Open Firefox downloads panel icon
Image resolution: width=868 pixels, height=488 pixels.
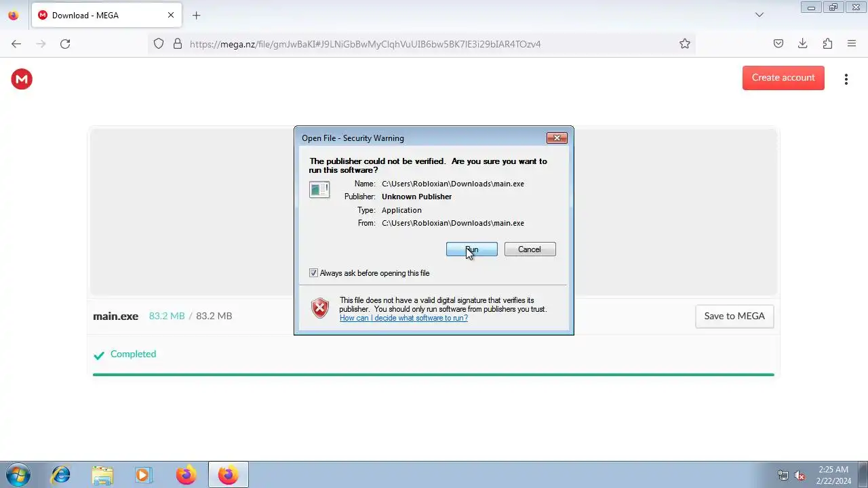point(803,44)
